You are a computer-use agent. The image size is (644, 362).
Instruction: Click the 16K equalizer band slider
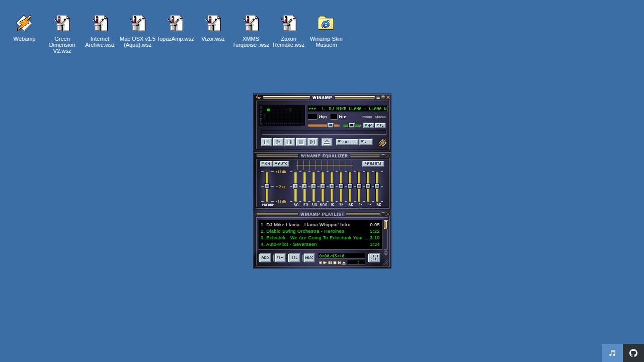(377, 187)
